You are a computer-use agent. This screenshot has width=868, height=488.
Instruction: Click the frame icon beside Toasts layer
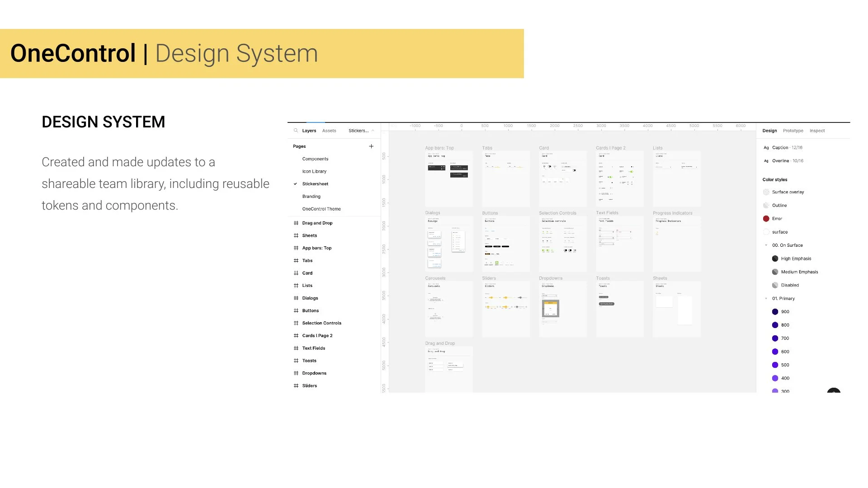coord(296,361)
